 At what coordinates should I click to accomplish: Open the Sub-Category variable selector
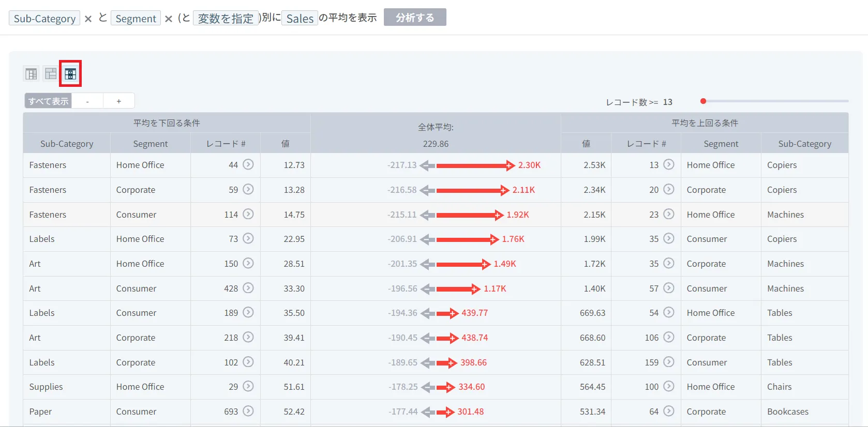click(x=44, y=18)
